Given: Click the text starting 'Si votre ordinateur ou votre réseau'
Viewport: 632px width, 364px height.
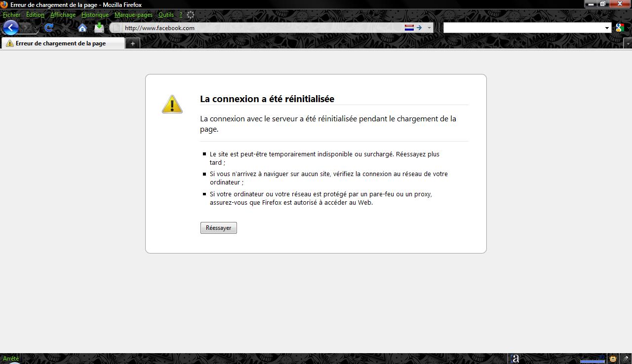Looking at the screenshot, I should pyautogui.click(x=321, y=198).
